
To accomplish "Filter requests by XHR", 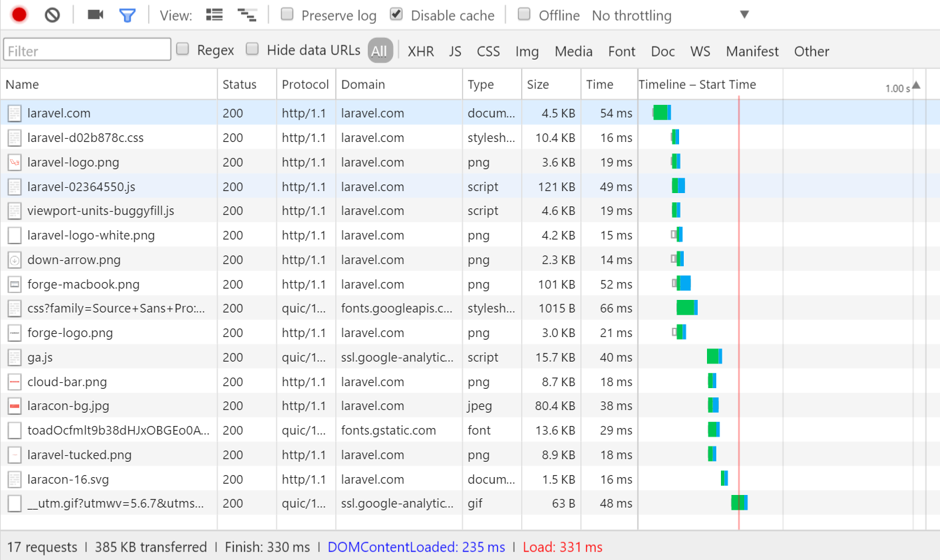I will click(x=421, y=52).
